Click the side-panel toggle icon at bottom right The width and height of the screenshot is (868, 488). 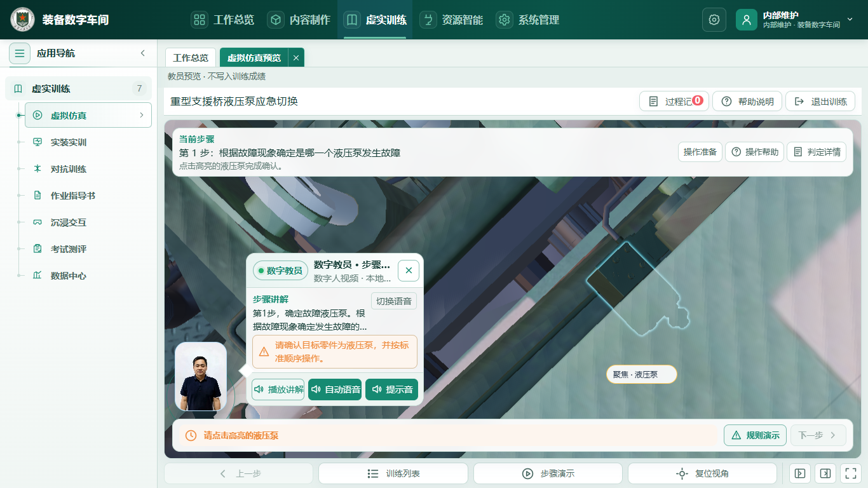pyautogui.click(x=825, y=473)
